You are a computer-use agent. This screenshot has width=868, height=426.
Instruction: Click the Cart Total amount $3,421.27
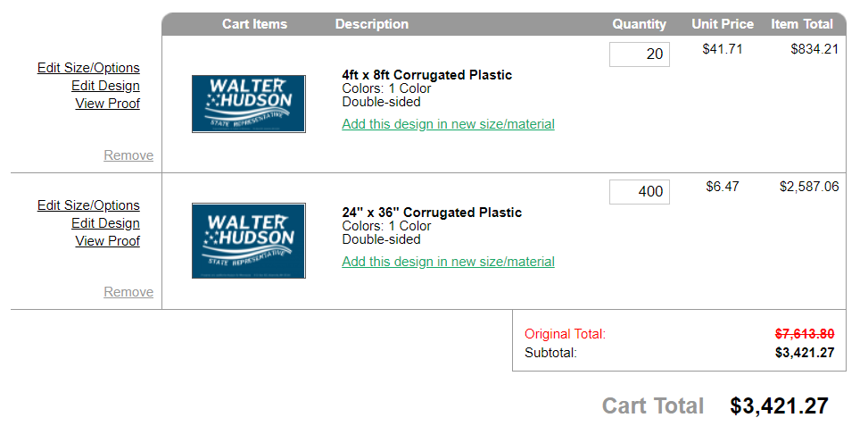pos(779,406)
